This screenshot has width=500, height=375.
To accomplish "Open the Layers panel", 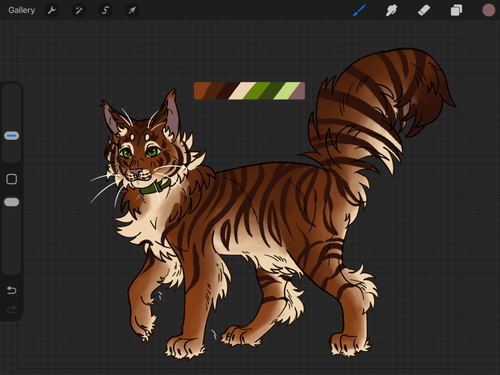I will [456, 10].
